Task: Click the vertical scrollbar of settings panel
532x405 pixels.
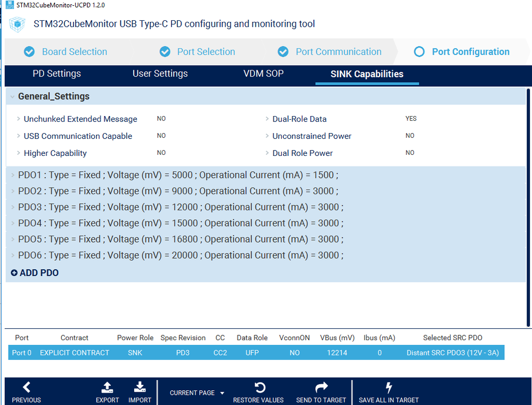Action: click(x=528, y=208)
